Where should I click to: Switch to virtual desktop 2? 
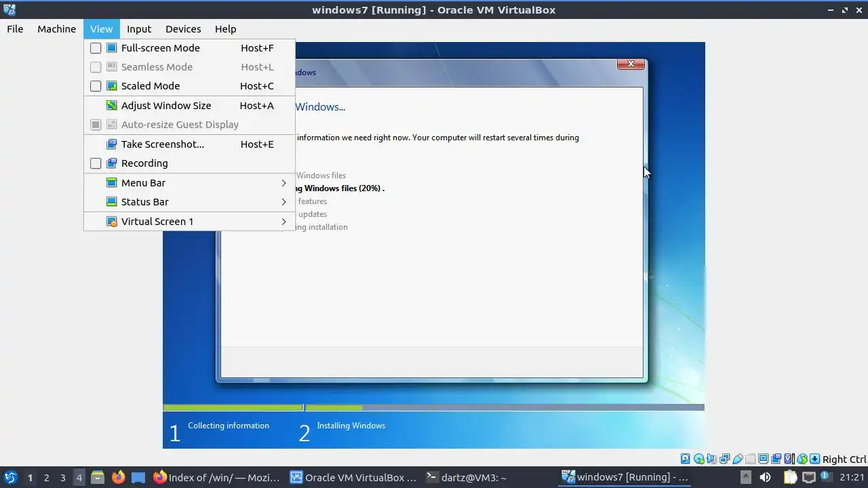coord(46,478)
